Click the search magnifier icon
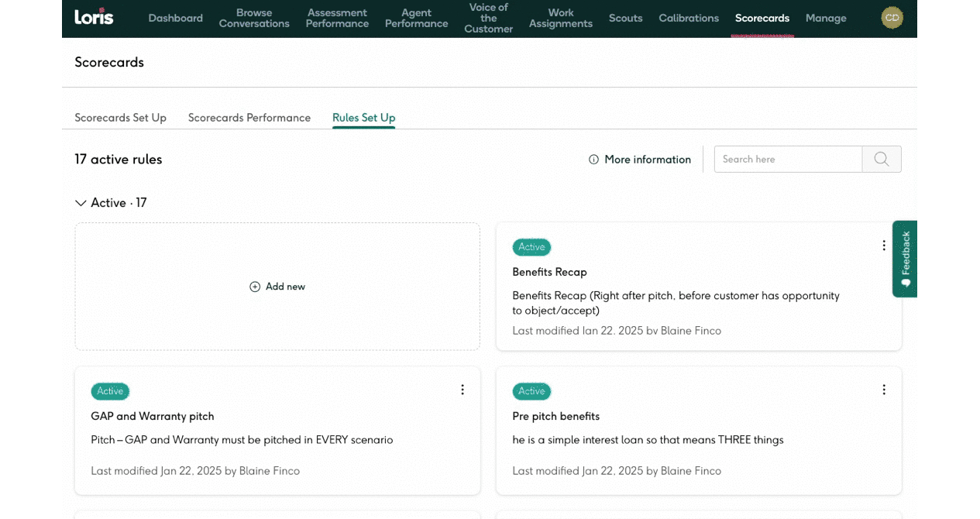980x519 pixels. (882, 159)
